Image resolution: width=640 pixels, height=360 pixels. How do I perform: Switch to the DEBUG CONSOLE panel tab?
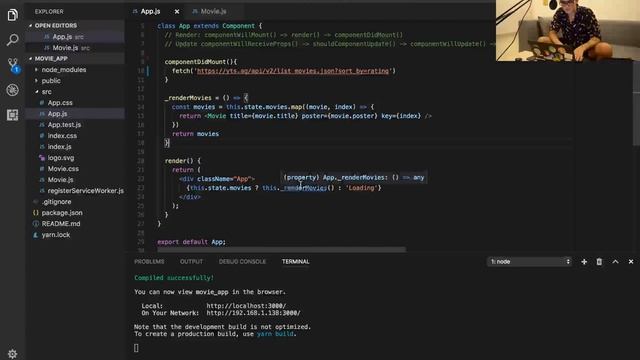coord(242,262)
